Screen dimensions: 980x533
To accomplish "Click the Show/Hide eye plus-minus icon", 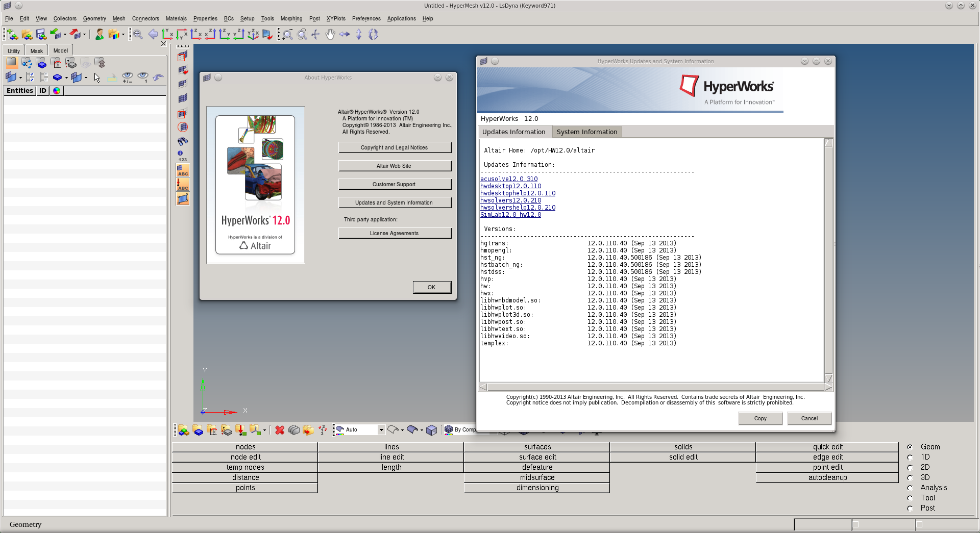I will 127,77.
